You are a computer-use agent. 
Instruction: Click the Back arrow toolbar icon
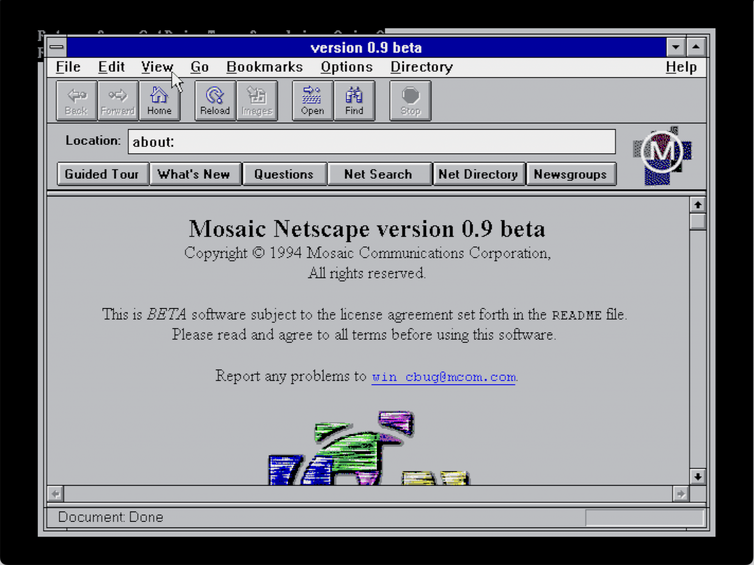pyautogui.click(x=76, y=100)
